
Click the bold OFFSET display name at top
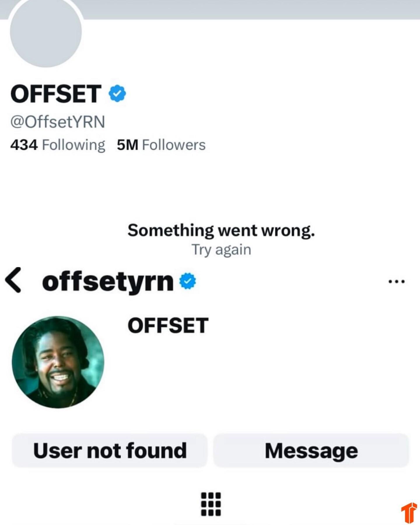56,94
